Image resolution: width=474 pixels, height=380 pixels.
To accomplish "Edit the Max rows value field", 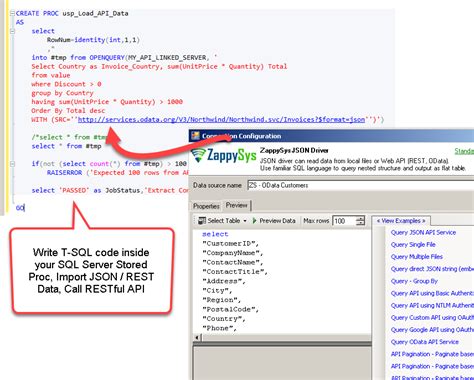I will click(344, 221).
